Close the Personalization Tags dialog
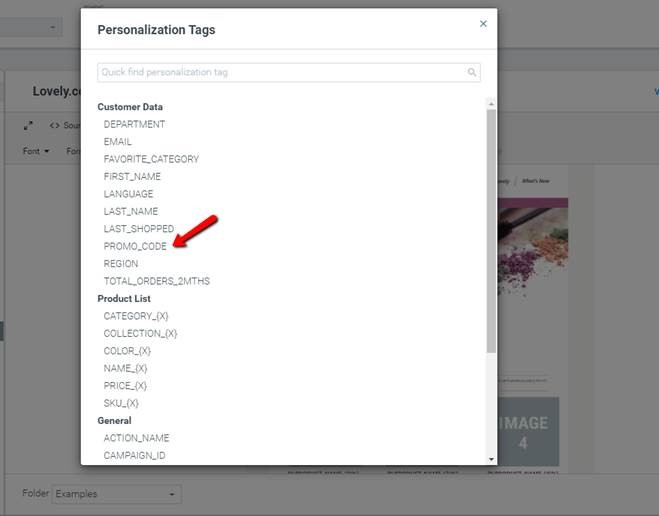The height and width of the screenshot is (516, 659). (x=483, y=24)
